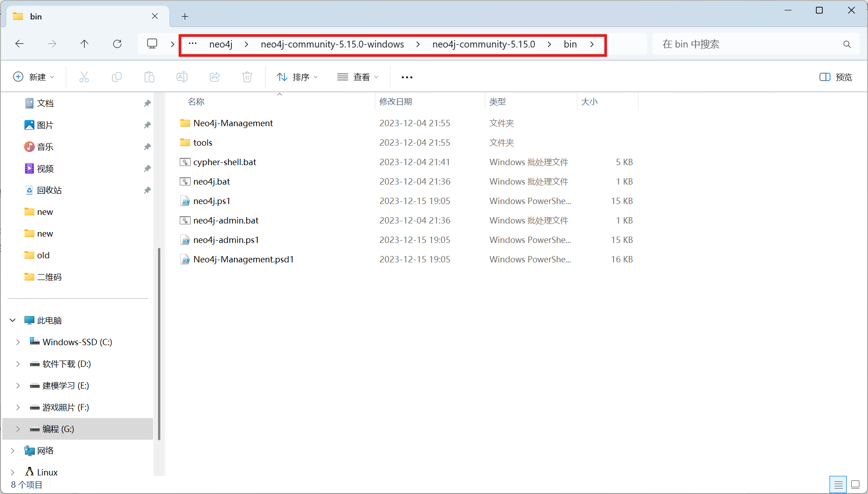Select the Neo4j-Management folder
Screen dimensions: 868x494
(x=233, y=123)
